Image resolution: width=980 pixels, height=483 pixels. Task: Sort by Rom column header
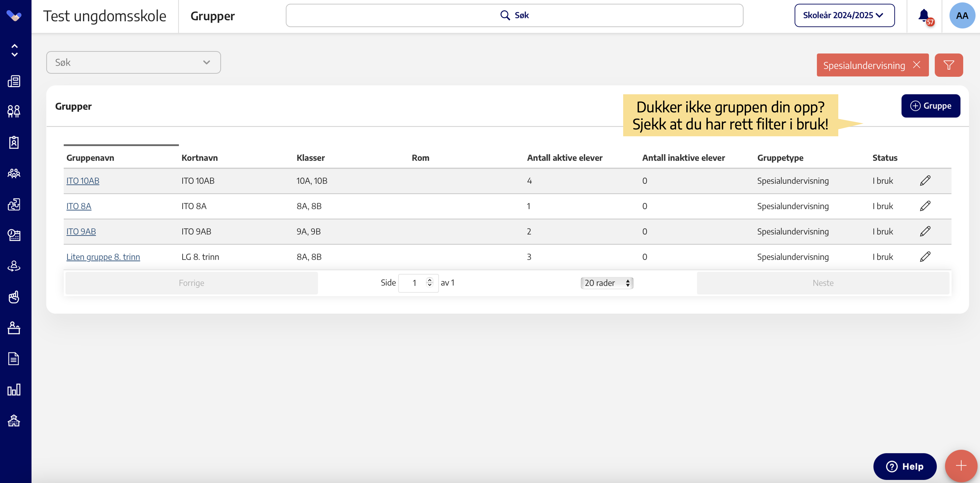[x=420, y=157]
